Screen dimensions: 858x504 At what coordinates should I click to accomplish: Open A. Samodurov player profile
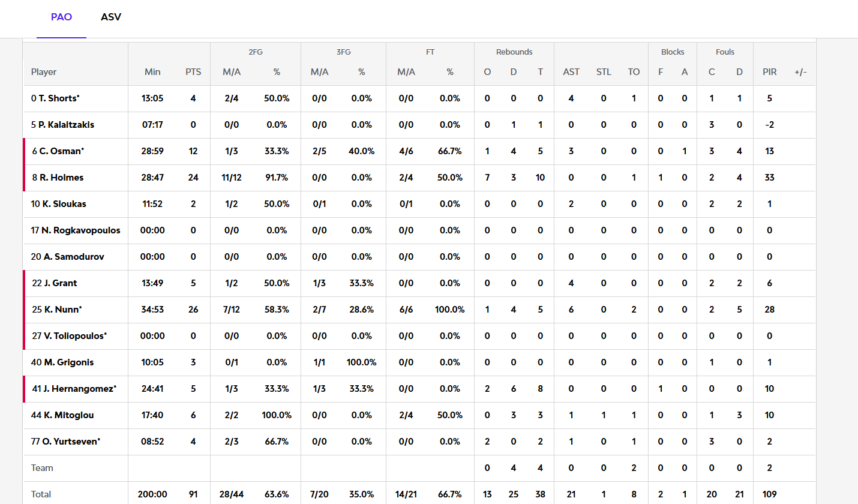73,257
